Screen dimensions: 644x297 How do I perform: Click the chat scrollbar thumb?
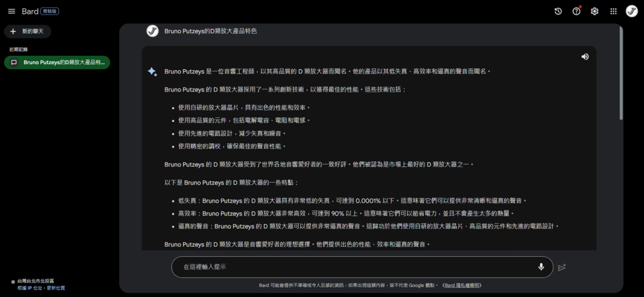[x=621, y=74]
